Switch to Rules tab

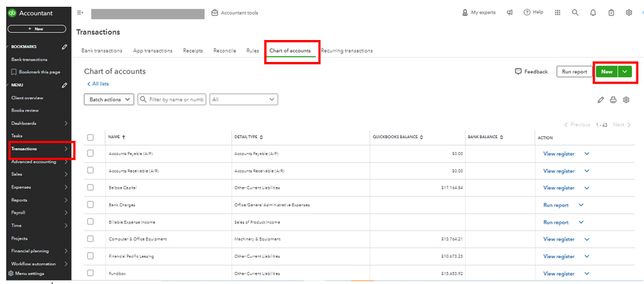[x=253, y=51]
